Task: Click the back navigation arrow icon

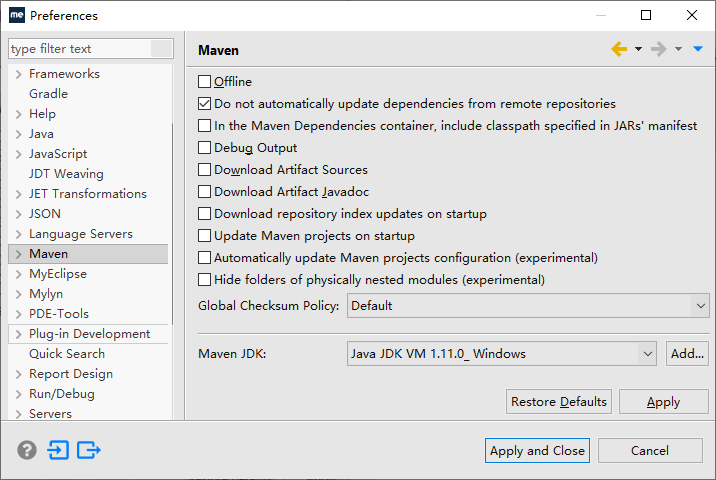Action: [x=619, y=49]
